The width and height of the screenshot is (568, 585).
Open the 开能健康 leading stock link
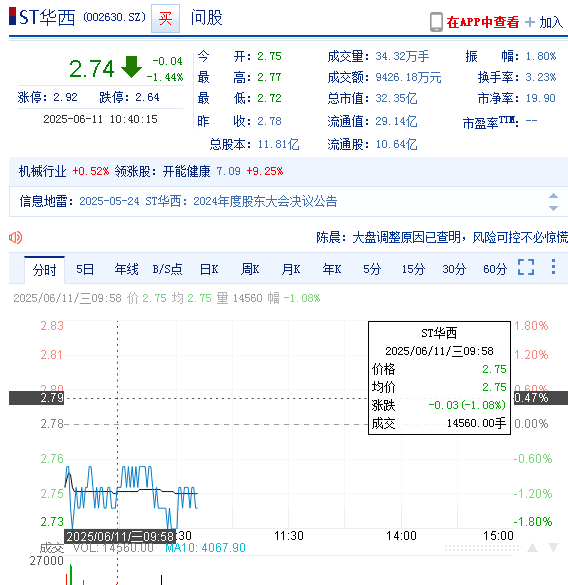tap(187, 171)
